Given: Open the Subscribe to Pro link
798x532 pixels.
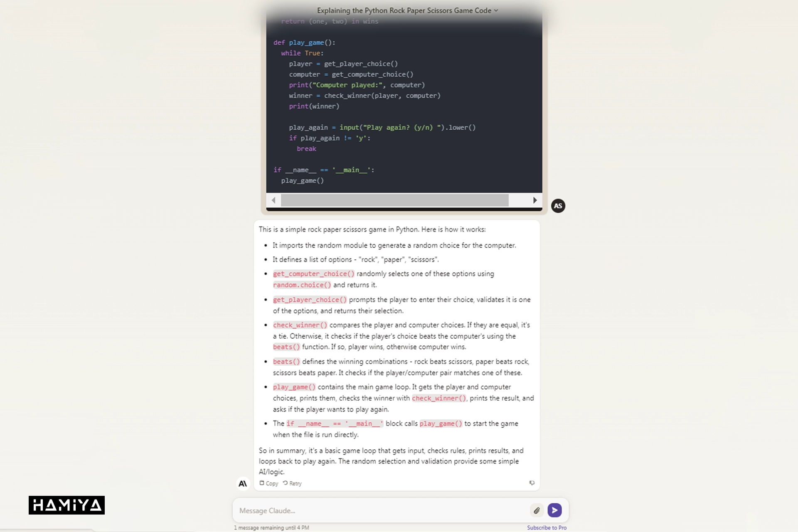Looking at the screenshot, I should coord(547,527).
